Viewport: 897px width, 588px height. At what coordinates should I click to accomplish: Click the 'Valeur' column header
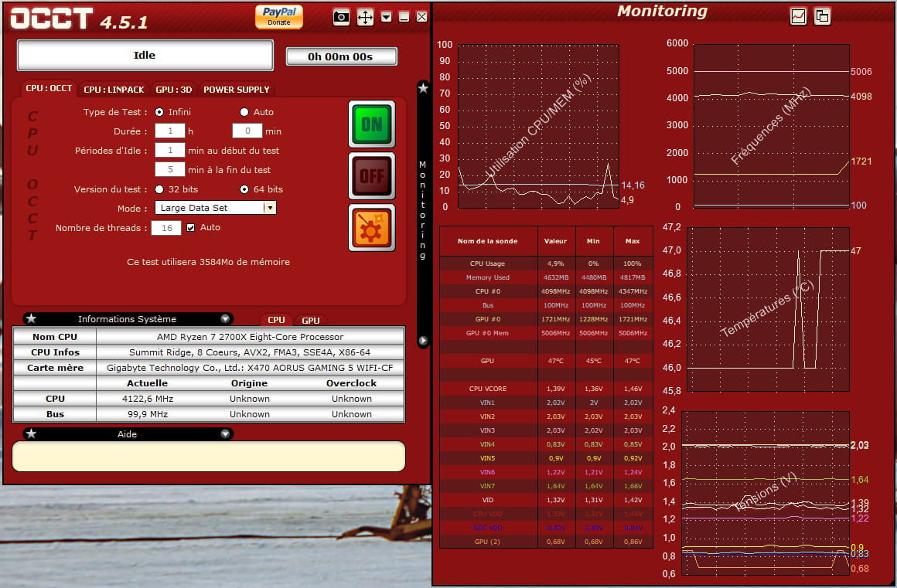point(555,241)
